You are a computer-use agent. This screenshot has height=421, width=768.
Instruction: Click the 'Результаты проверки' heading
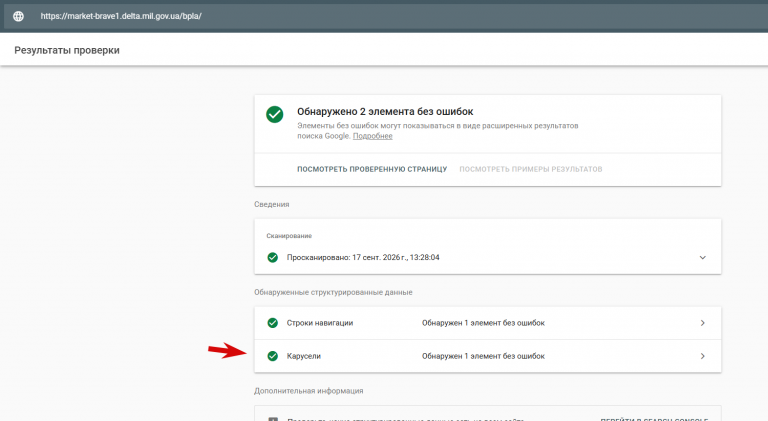(x=67, y=50)
